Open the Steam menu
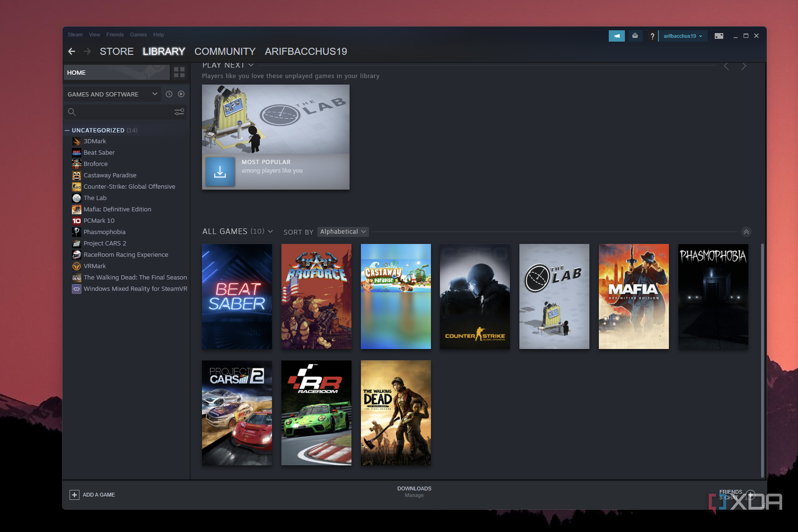The image size is (798, 532). click(75, 35)
